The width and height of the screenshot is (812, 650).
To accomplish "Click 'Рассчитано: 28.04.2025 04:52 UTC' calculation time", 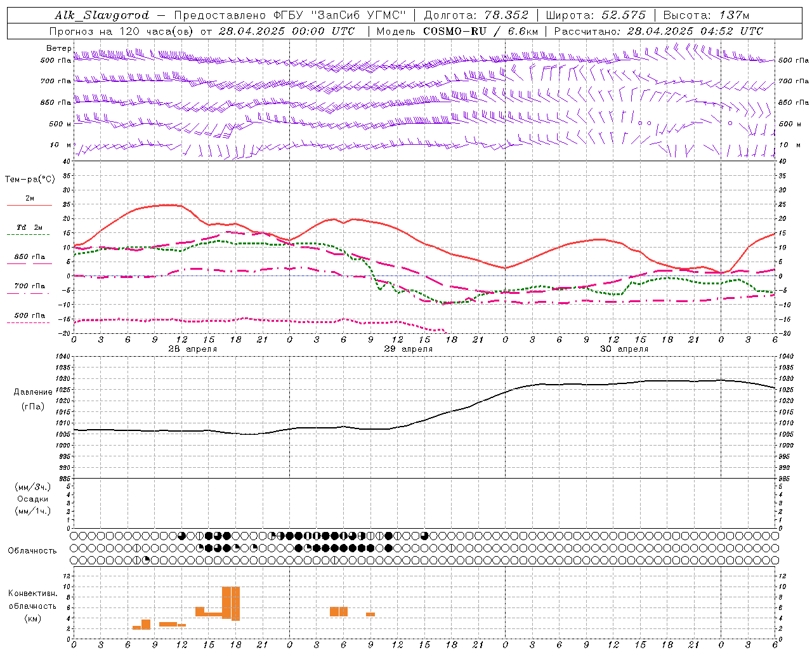I will [x=658, y=31].
